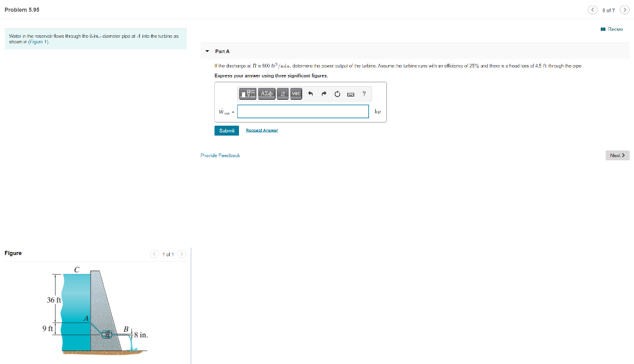Image resolution: width=634 pixels, height=364 pixels.
Task: Click the subscript/superscript arrows button
Action: coord(282,94)
